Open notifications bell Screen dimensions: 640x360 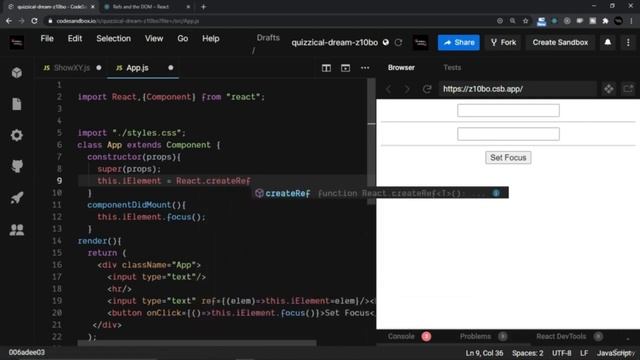(608, 42)
